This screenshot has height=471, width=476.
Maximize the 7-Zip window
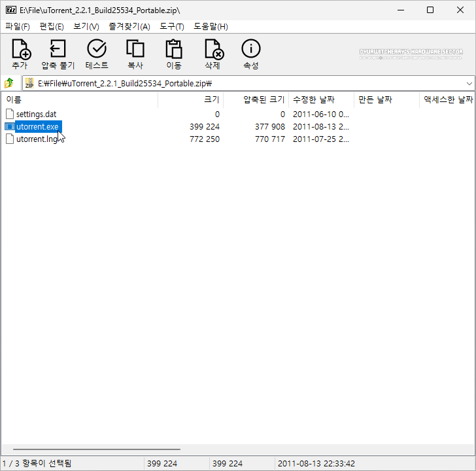[x=430, y=10]
